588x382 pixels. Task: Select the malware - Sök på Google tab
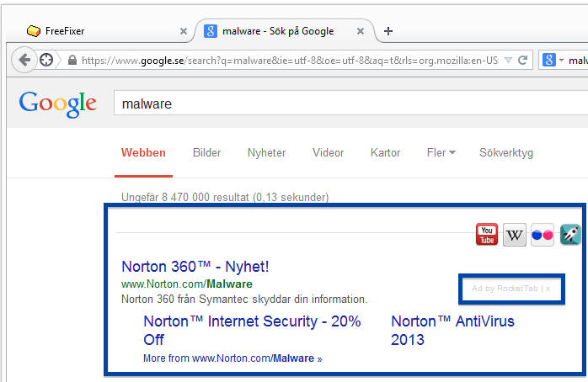click(284, 31)
